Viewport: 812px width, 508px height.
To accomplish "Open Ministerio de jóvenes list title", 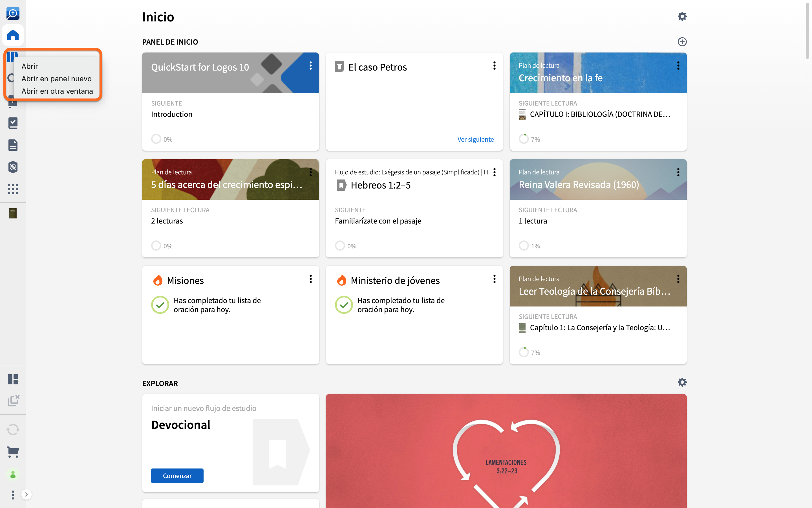I will 395,281.
